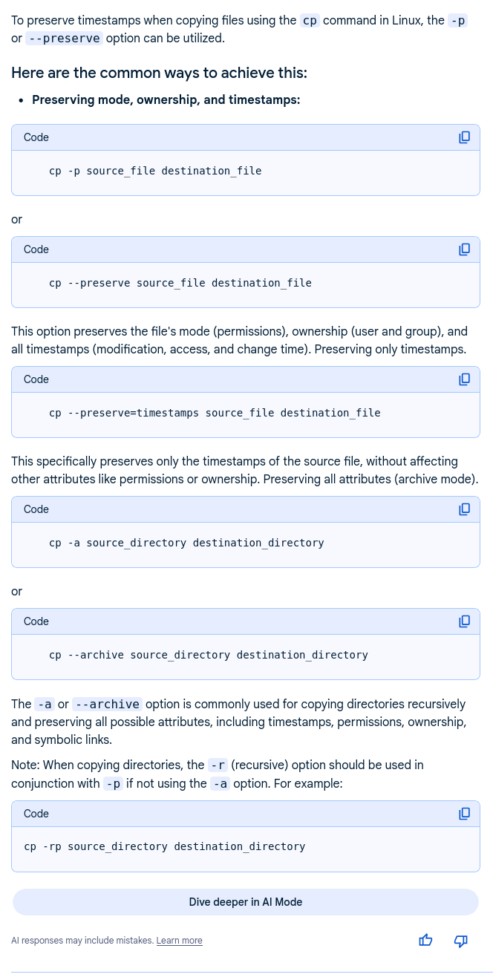Click the '--preserve' inline code in intro
Screen dimensions: 493x980
(x=63, y=38)
